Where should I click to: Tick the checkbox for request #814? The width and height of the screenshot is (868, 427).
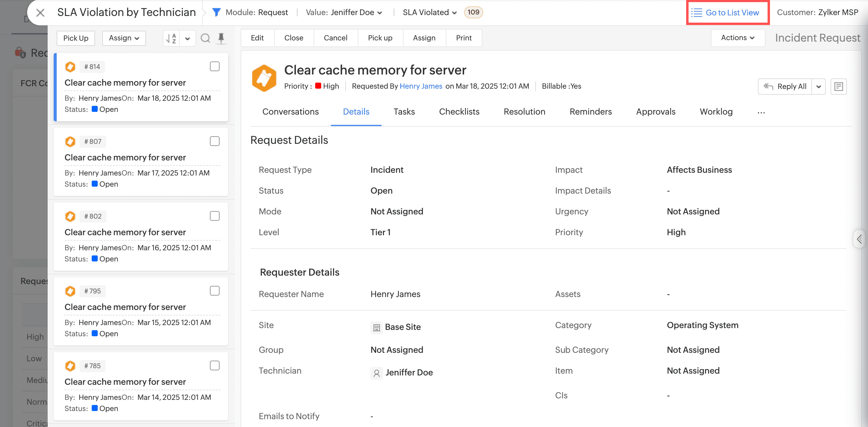(215, 66)
